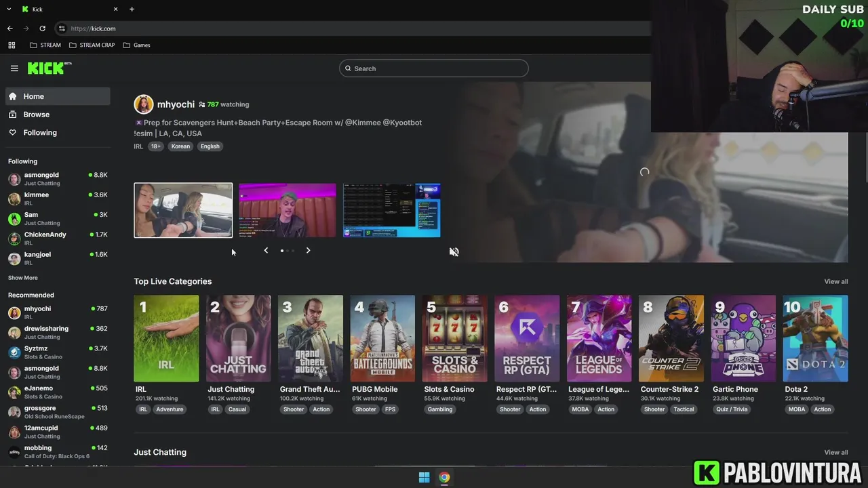The image size is (868, 488).
Task: Open the tab search dropdown arrow
Action: [9, 9]
